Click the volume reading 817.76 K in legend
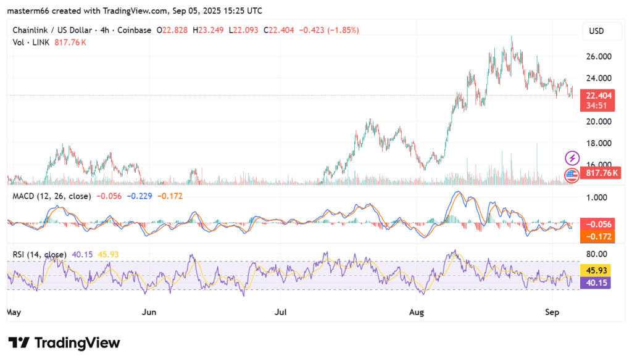The width and height of the screenshot is (632, 364). 70,43
